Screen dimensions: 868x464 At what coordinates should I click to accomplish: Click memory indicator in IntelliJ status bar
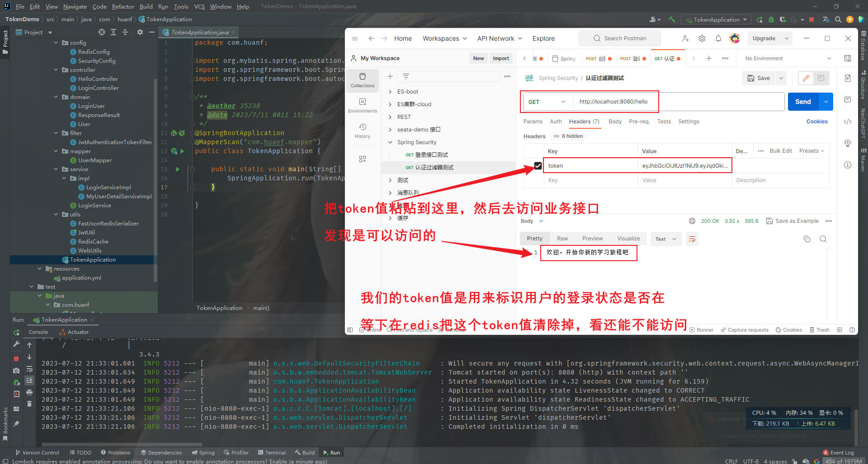click(843, 461)
